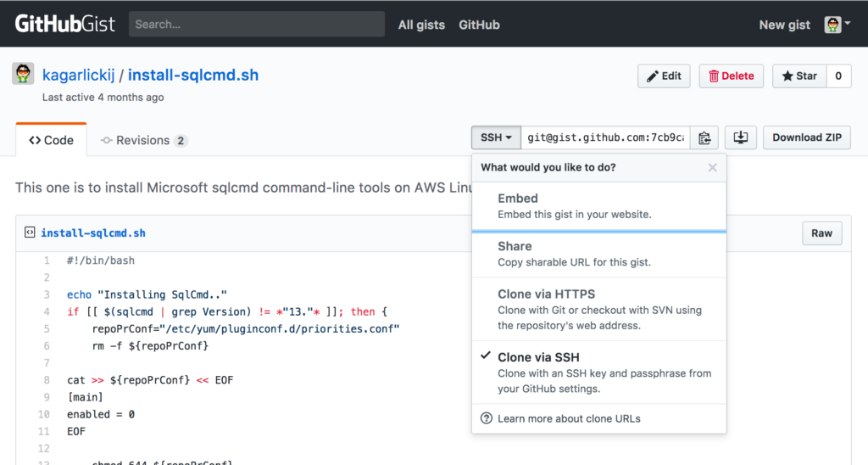
Task: Click the kagarlickij avatar beside gist title
Action: 23,75
